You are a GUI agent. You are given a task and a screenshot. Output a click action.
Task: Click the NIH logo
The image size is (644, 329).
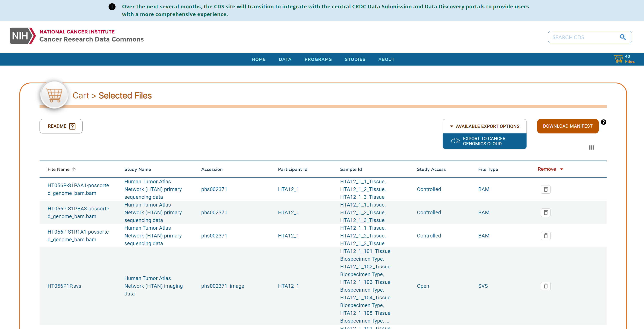coord(23,36)
